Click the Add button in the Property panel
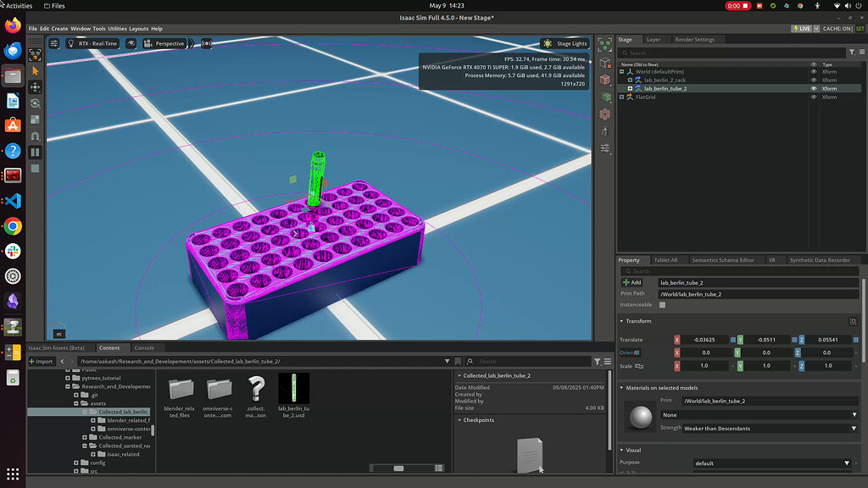 click(x=631, y=282)
